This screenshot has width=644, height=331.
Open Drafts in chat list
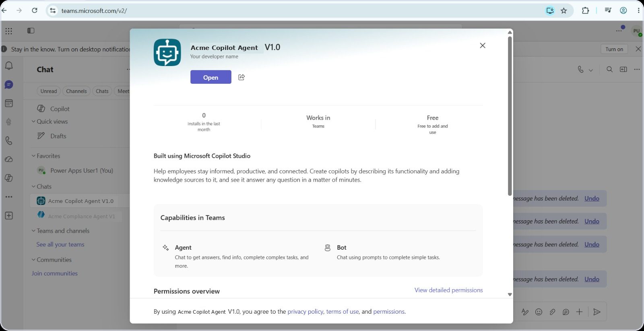[x=58, y=136]
